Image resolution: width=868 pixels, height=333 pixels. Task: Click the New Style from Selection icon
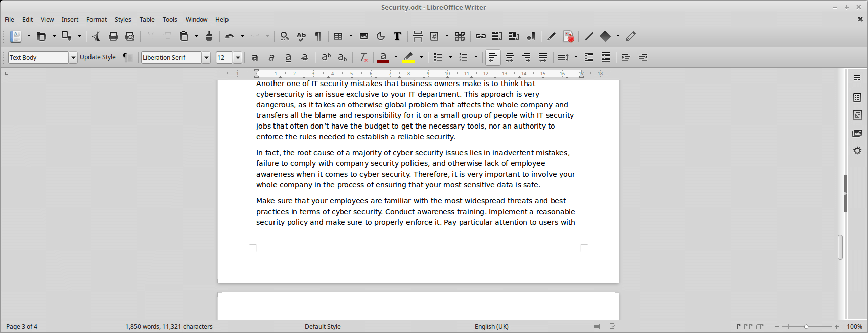click(x=128, y=57)
